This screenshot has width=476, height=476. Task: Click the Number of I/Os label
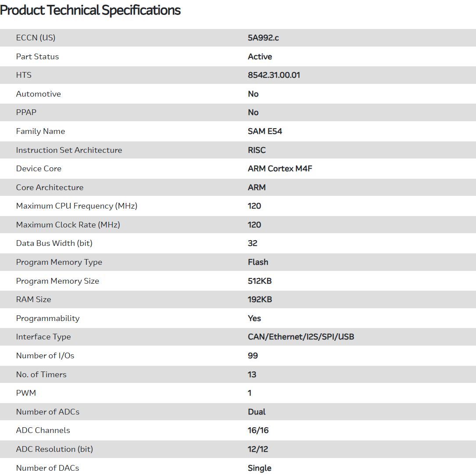45,356
